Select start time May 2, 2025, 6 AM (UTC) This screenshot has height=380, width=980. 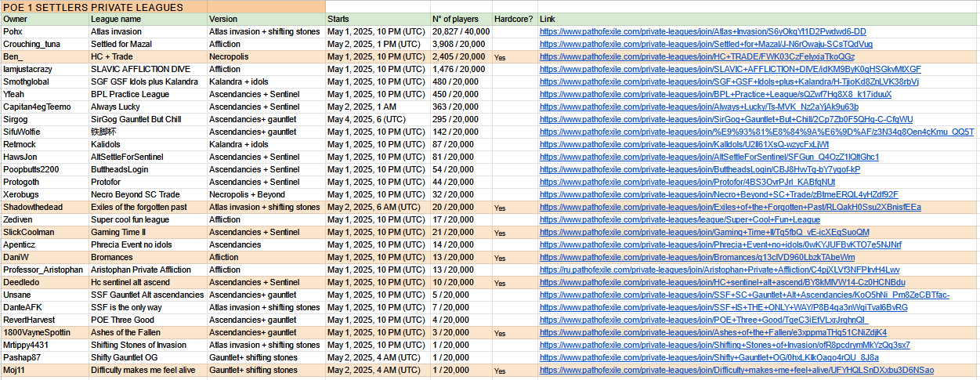(378, 207)
